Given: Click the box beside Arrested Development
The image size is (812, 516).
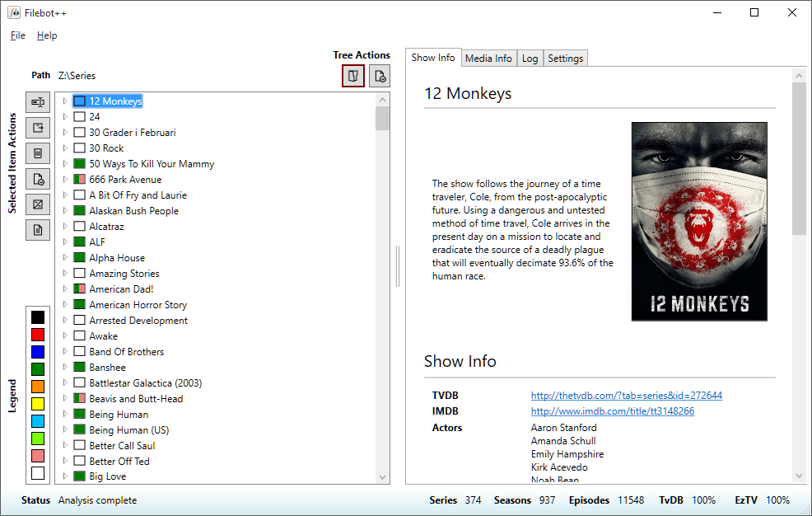Looking at the screenshot, I should 79,320.
